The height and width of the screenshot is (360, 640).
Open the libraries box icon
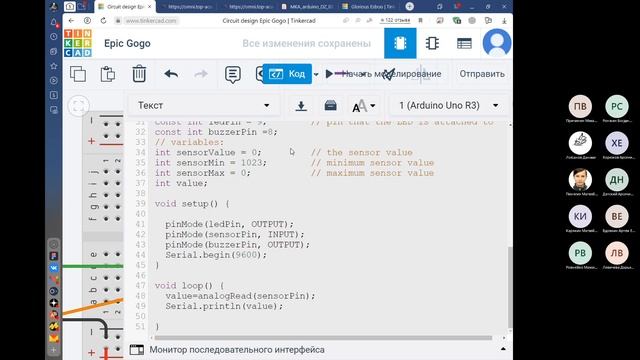tap(330, 105)
